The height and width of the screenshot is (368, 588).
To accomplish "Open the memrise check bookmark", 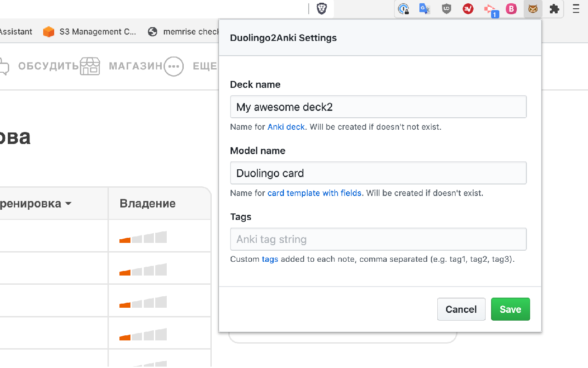I will pyautogui.click(x=183, y=32).
